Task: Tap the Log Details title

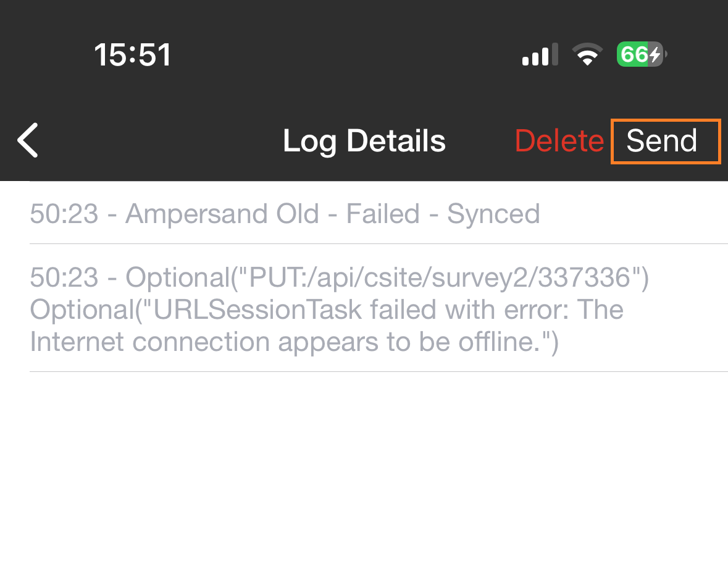Action: [x=364, y=141]
